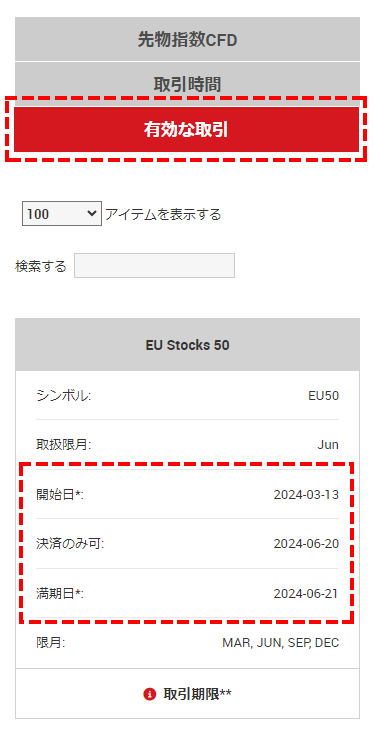Click the 満期日 date 2024-06-21
Image resolution: width=375 pixels, height=729 pixels.
pos(306,594)
